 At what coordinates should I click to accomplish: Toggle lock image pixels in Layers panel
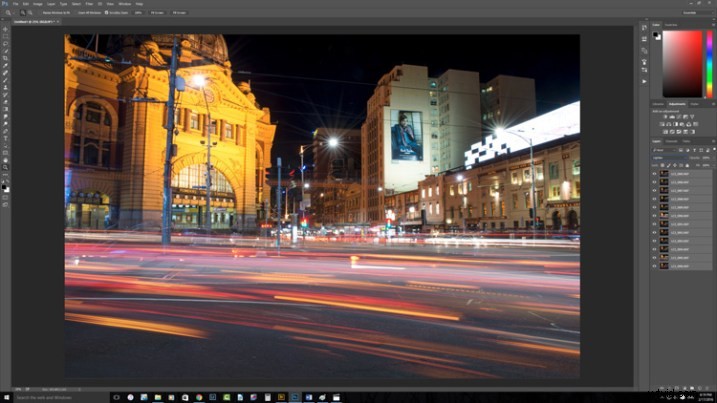pyautogui.click(x=669, y=165)
